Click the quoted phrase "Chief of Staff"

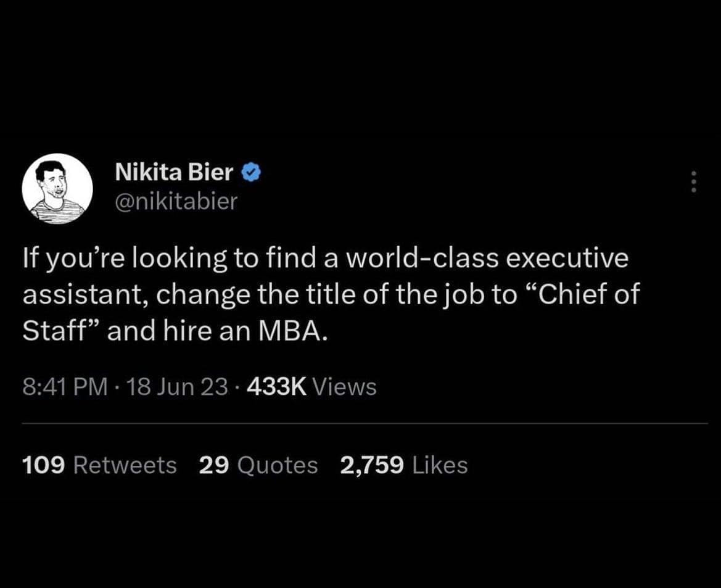579,295
